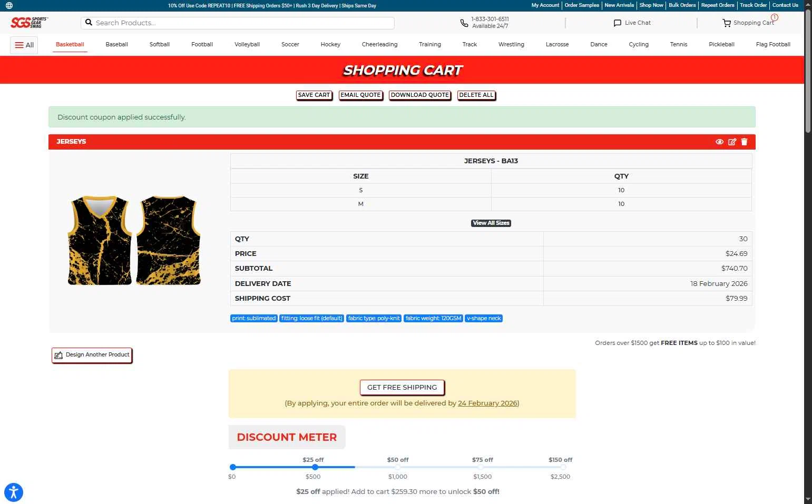The height and width of the screenshot is (504, 812).
Task: Open the Bulk Orders link
Action: click(x=682, y=5)
